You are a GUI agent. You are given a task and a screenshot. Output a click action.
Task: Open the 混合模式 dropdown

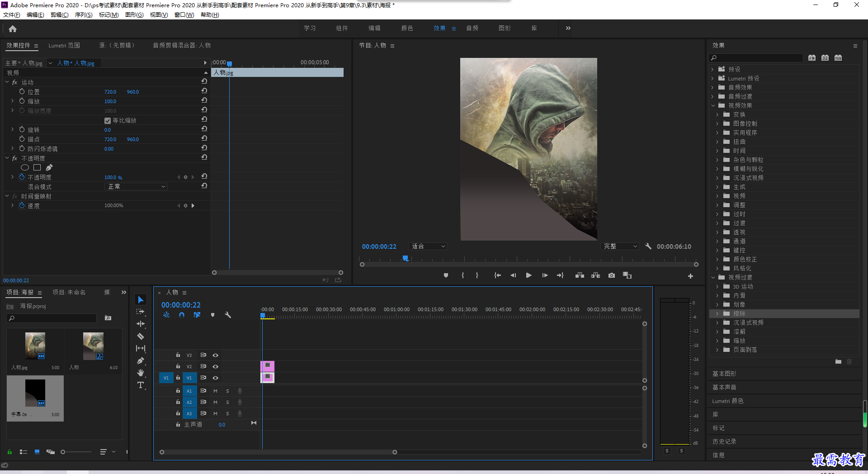click(x=136, y=187)
